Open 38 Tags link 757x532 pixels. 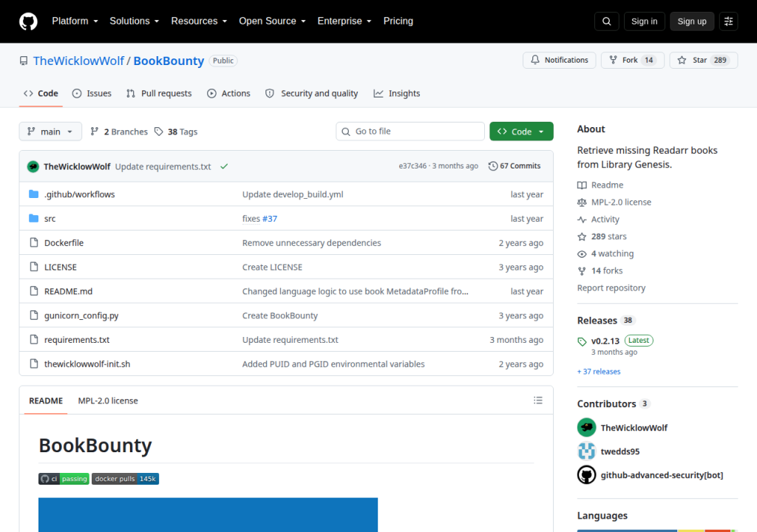click(x=176, y=132)
